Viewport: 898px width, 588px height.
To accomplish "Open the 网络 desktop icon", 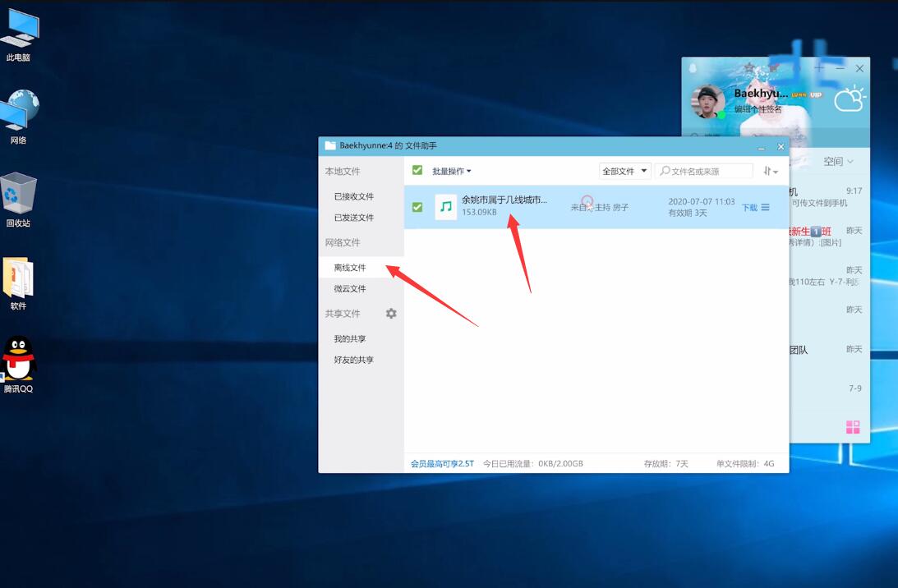I will coord(19,117).
